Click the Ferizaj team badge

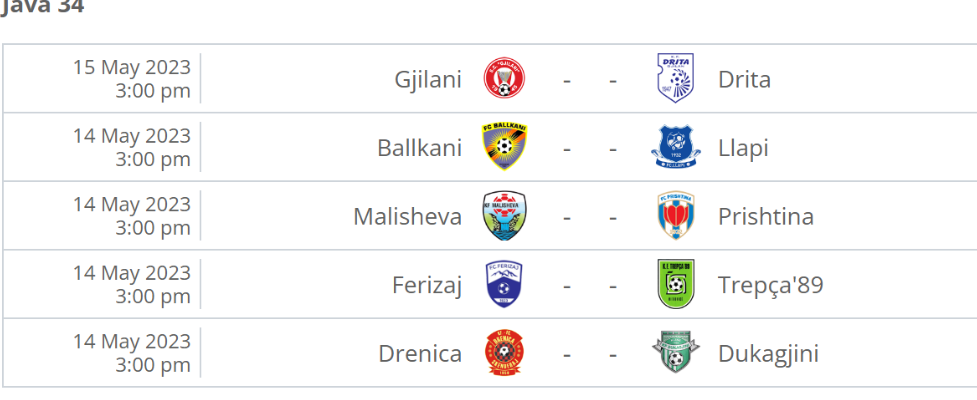click(504, 285)
